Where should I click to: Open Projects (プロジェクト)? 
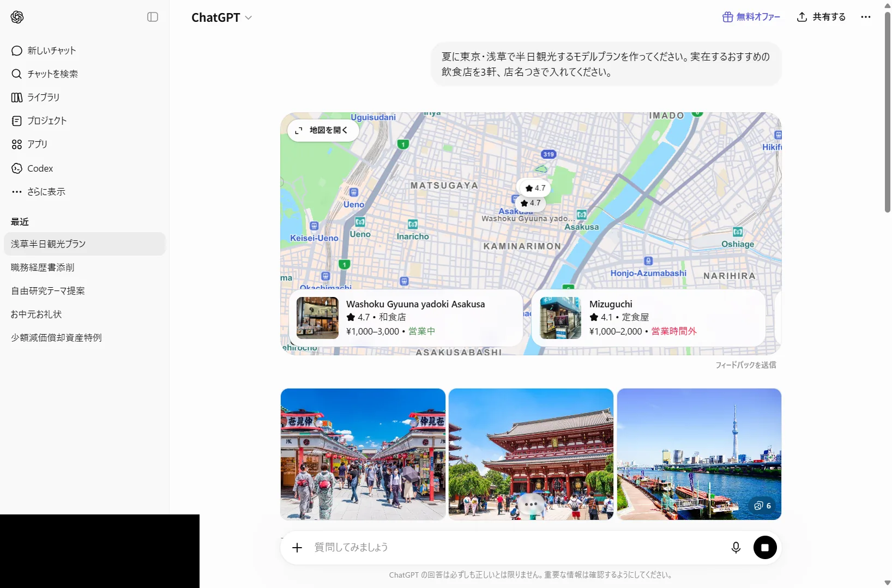85,121
